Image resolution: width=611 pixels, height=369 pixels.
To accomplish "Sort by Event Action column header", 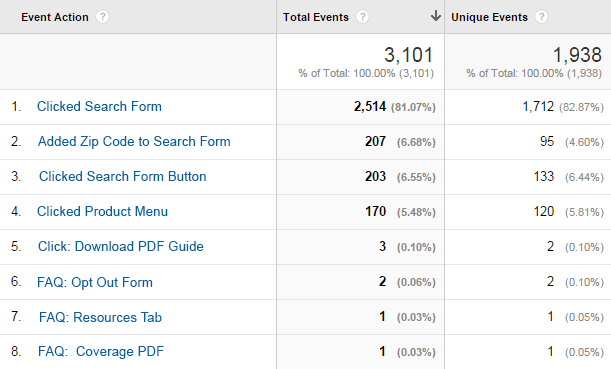I will [55, 17].
